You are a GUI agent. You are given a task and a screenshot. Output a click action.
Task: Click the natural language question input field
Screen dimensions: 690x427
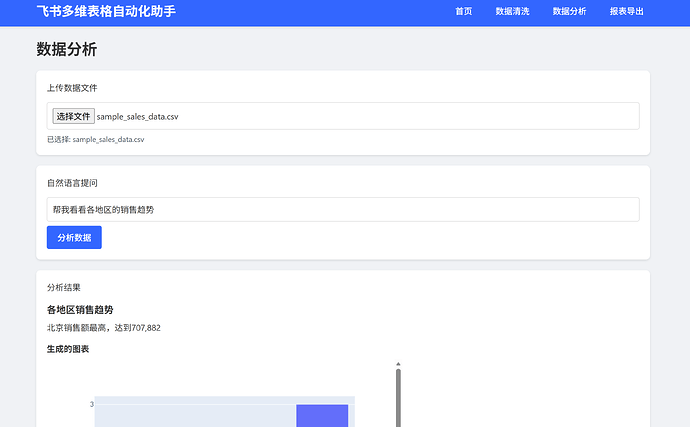pyautogui.click(x=343, y=210)
